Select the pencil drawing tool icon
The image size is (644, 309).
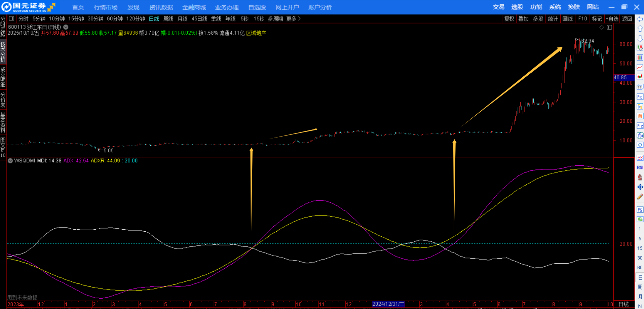640,197
